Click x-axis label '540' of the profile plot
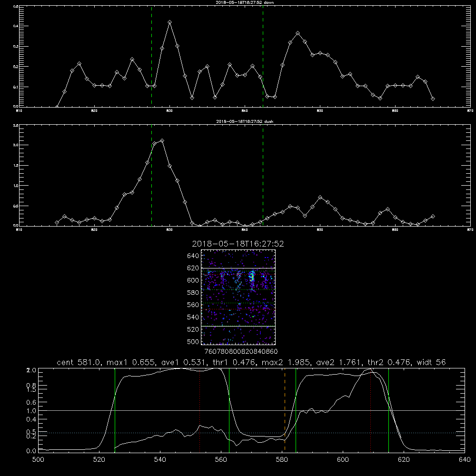This screenshot has height=476, width=476. tap(160, 460)
